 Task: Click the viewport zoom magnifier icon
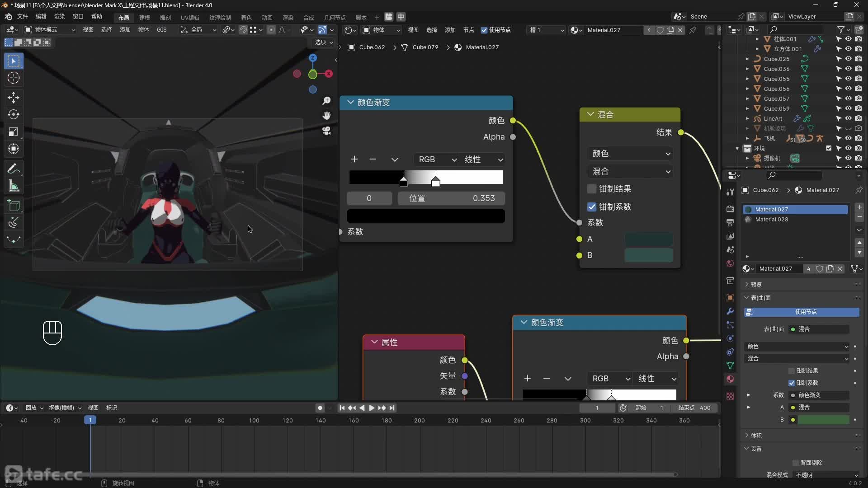[x=326, y=101]
